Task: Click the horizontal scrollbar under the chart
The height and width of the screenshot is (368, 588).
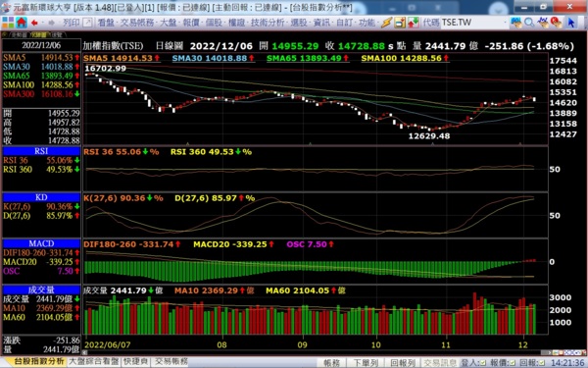Action: 315,352
